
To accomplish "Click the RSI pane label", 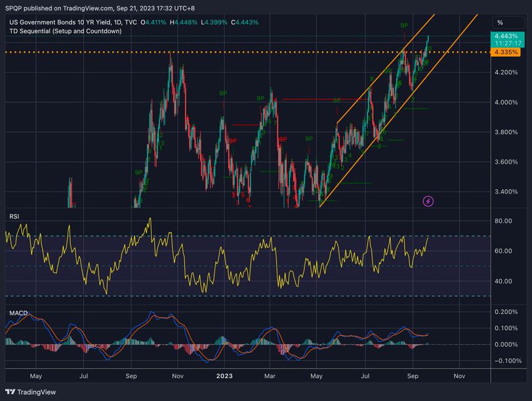I will point(14,217).
